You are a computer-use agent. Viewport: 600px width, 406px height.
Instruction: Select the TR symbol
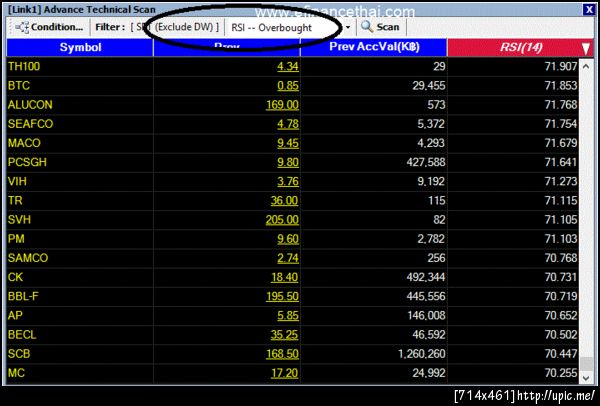pyautogui.click(x=15, y=201)
